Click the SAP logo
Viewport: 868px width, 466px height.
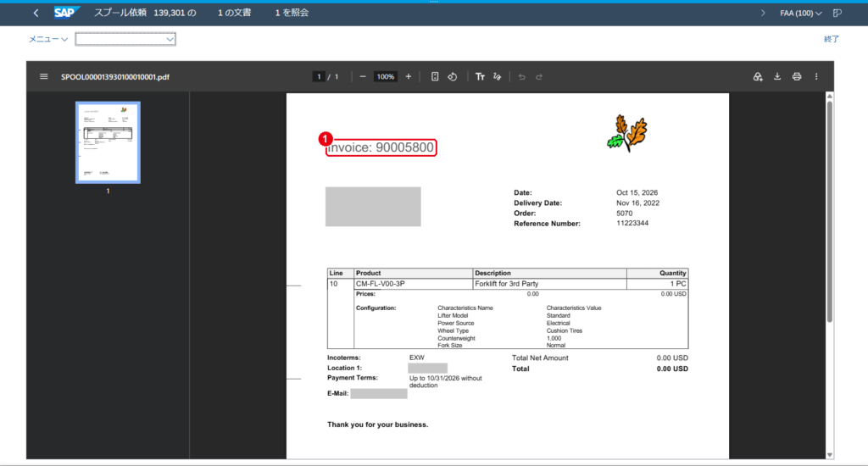(x=66, y=13)
